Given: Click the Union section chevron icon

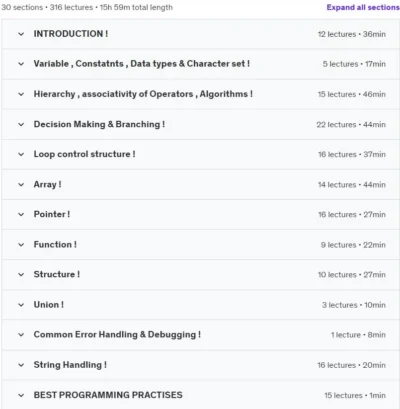Looking at the screenshot, I should [x=21, y=305].
